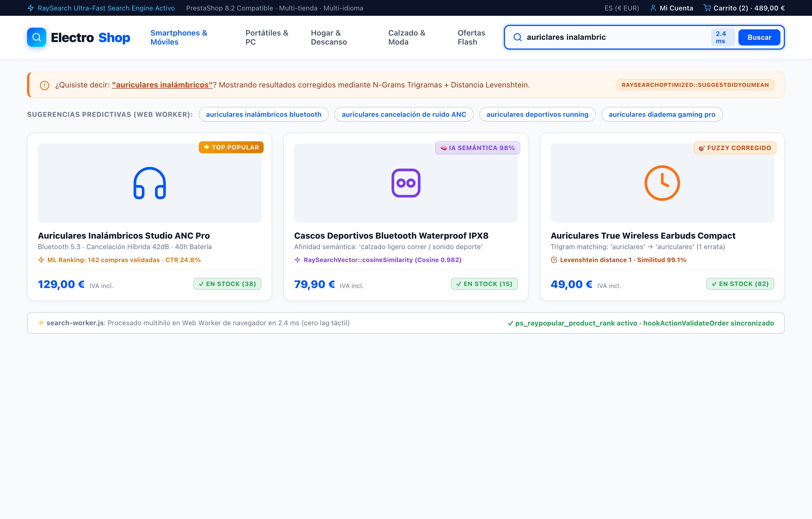
Task: Click the Electro Shop logo magnifier icon
Action: tap(36, 37)
